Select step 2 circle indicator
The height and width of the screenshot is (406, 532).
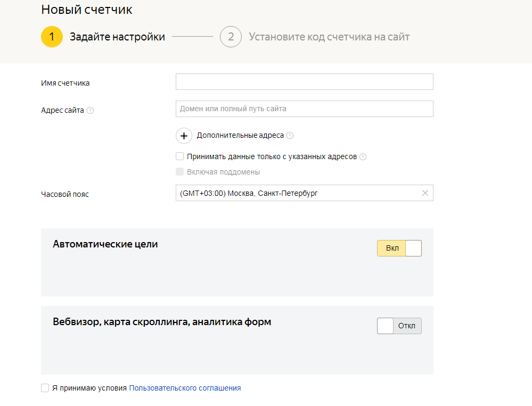tap(231, 37)
